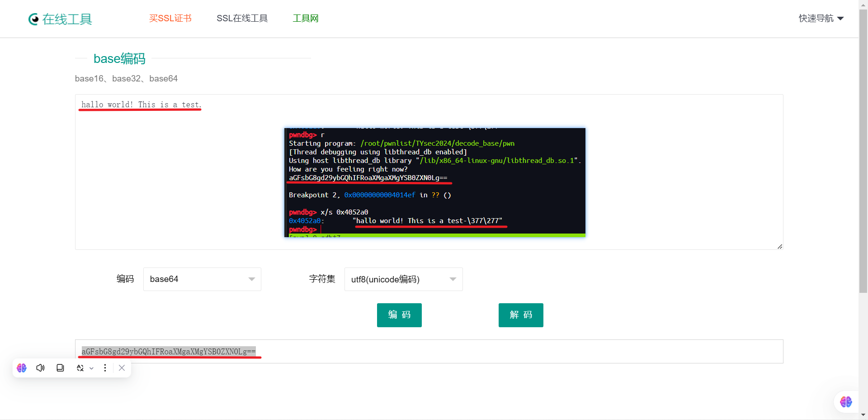Open the three-dot more options menu
The width and height of the screenshot is (868, 420).
click(105, 368)
